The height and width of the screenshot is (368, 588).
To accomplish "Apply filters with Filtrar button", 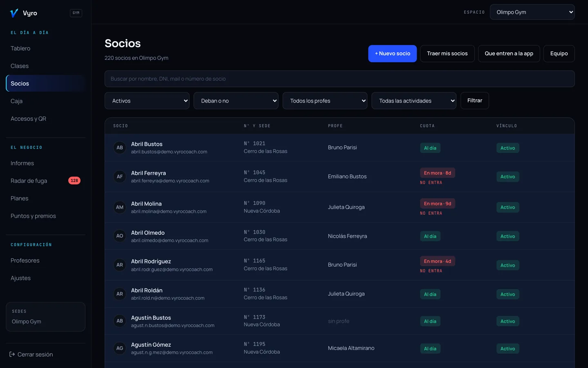I will 474,101.
